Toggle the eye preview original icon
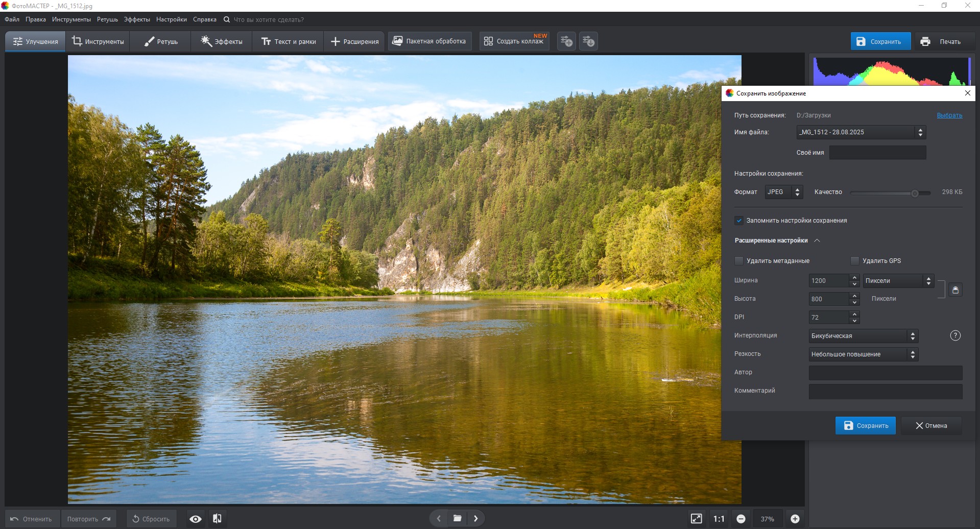Image resolution: width=980 pixels, height=529 pixels. [x=195, y=519]
